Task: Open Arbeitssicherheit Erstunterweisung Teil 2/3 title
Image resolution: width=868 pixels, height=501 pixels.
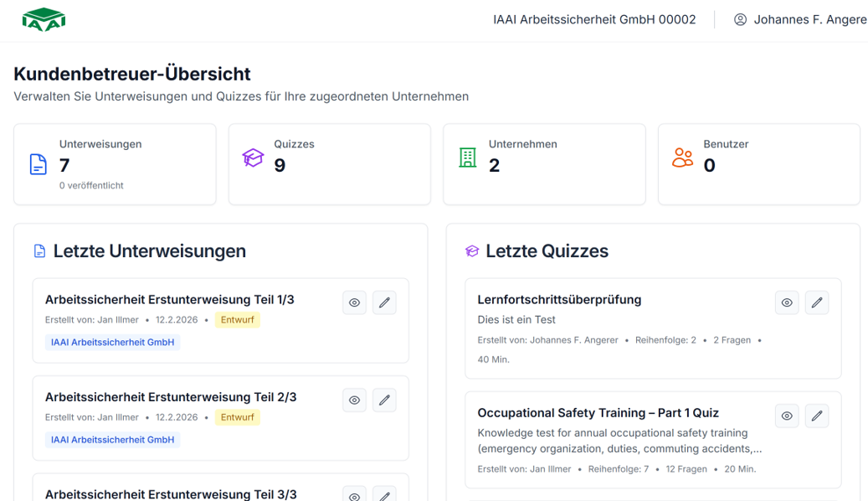Action: [x=171, y=397]
